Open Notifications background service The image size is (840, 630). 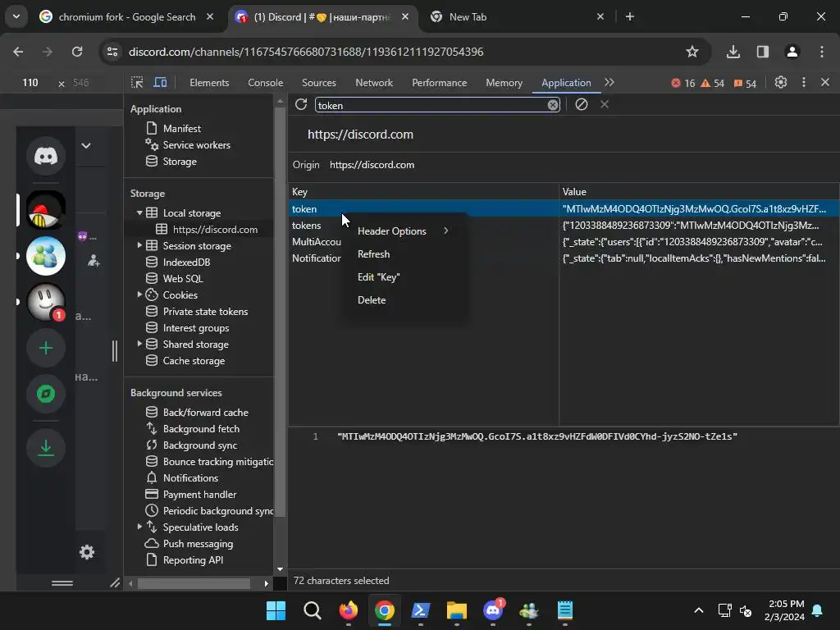(x=182, y=478)
